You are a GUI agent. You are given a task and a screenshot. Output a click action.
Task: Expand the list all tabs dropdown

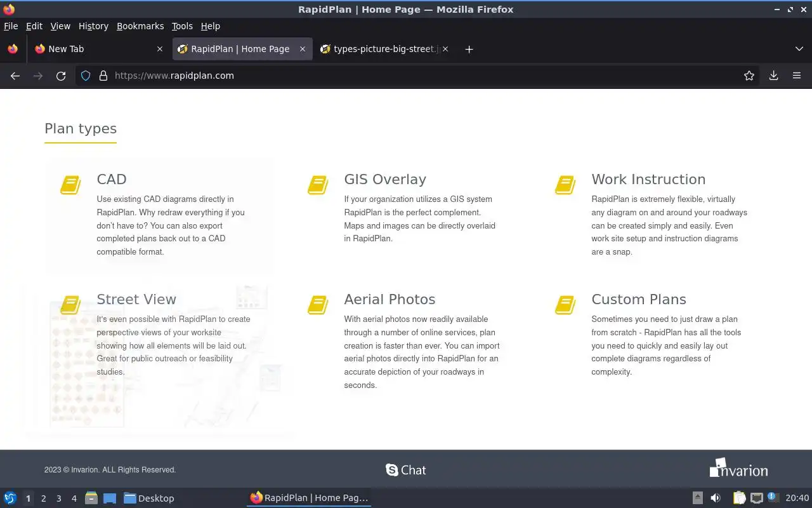799,49
